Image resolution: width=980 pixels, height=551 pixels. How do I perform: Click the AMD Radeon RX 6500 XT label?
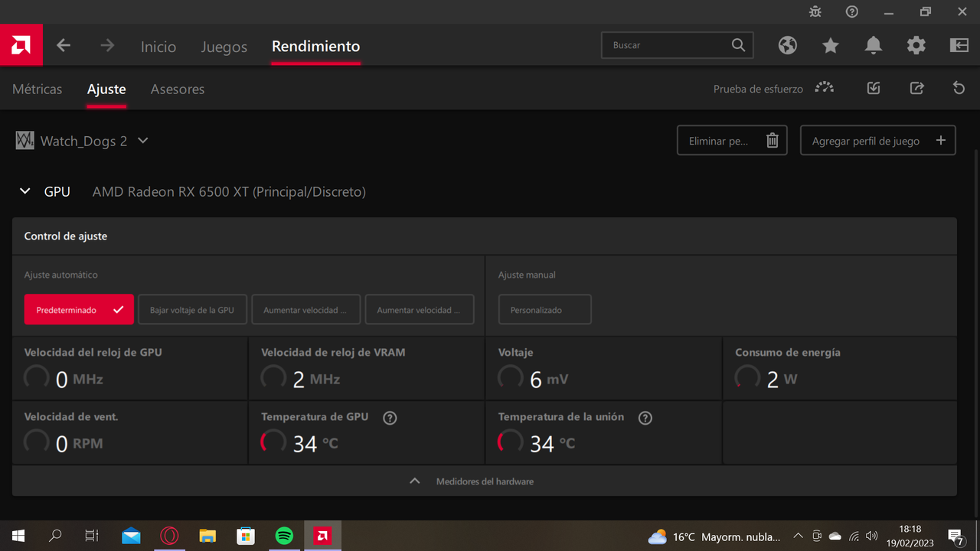tap(229, 191)
